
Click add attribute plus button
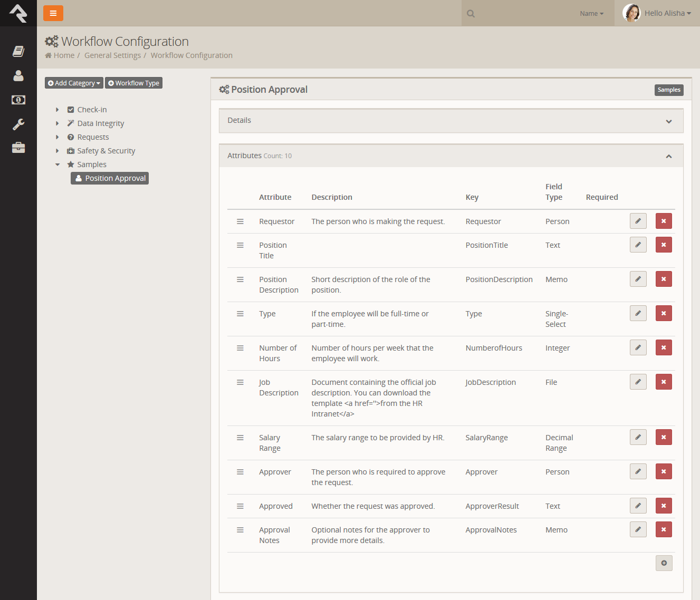coord(664,563)
